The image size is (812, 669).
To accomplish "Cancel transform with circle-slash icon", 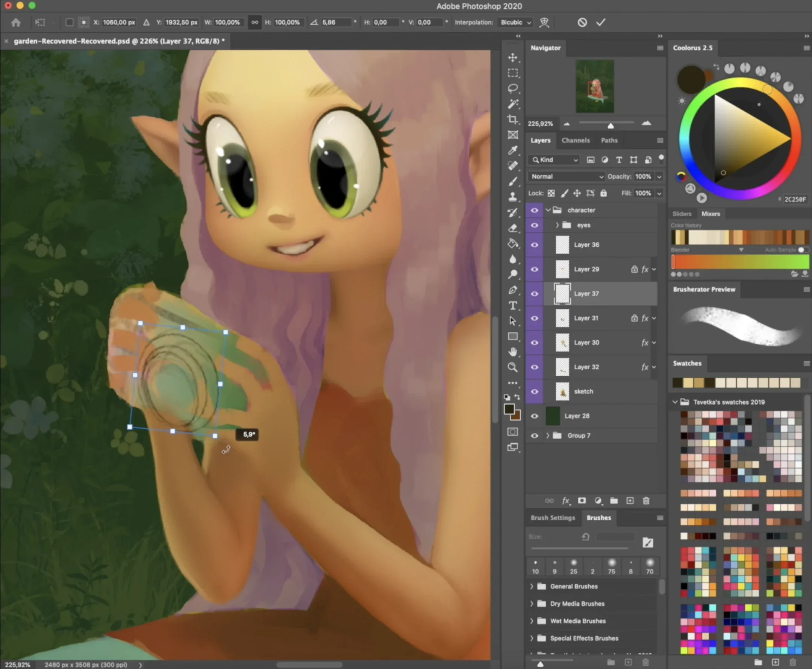I will click(x=582, y=22).
